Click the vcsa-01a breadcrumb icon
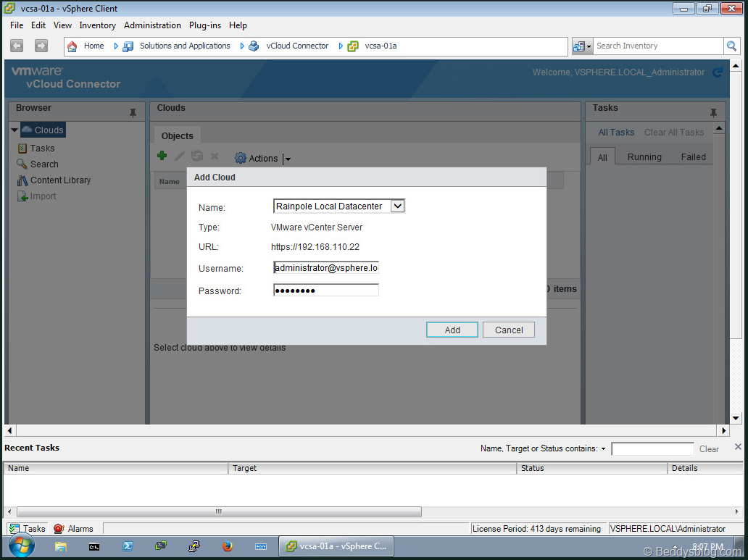Screen dimensions: 748x560 coord(353,46)
